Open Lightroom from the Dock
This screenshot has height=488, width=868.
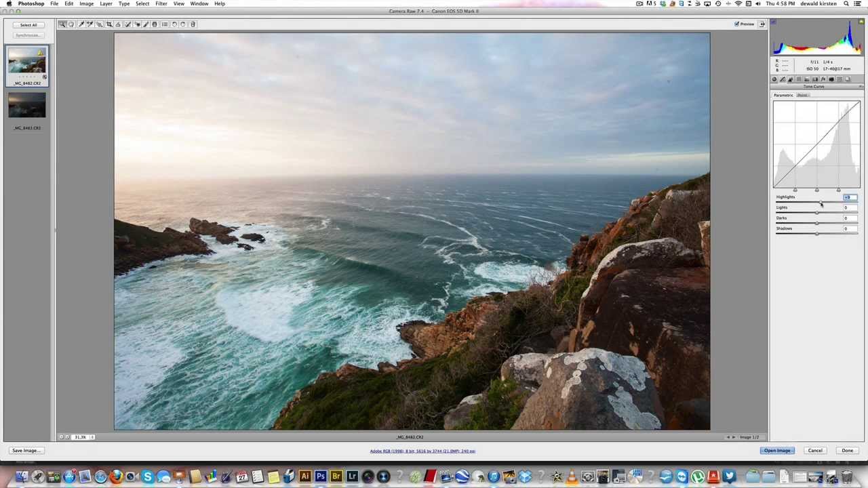click(x=352, y=476)
